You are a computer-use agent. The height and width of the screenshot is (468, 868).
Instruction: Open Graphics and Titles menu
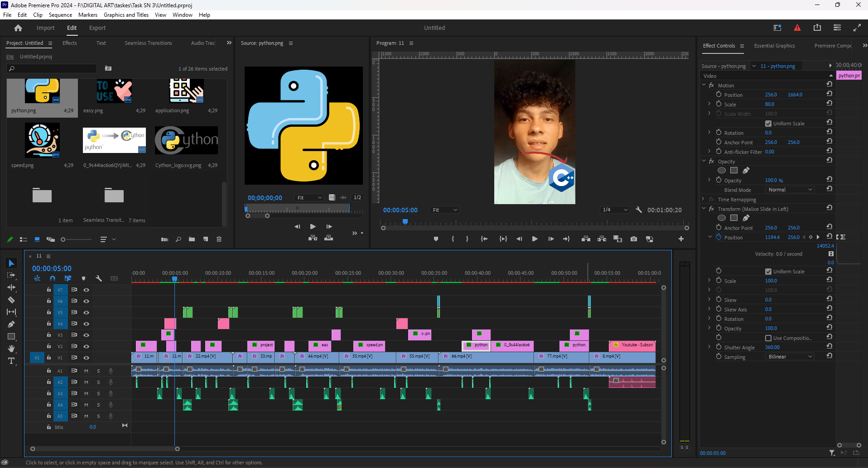point(126,15)
